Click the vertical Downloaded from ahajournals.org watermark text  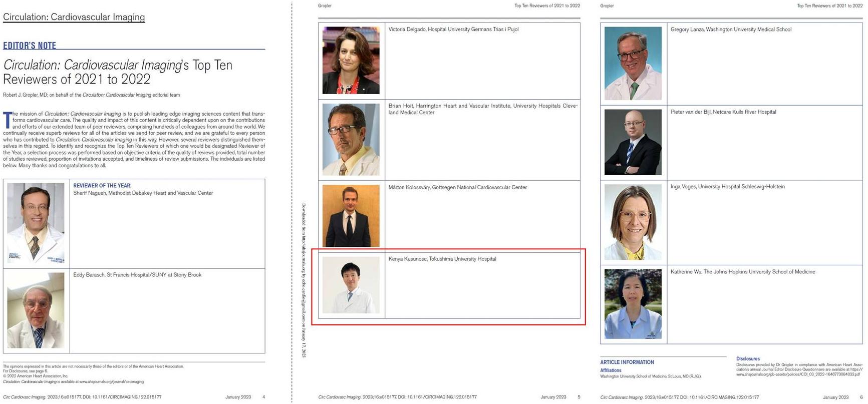(x=304, y=280)
